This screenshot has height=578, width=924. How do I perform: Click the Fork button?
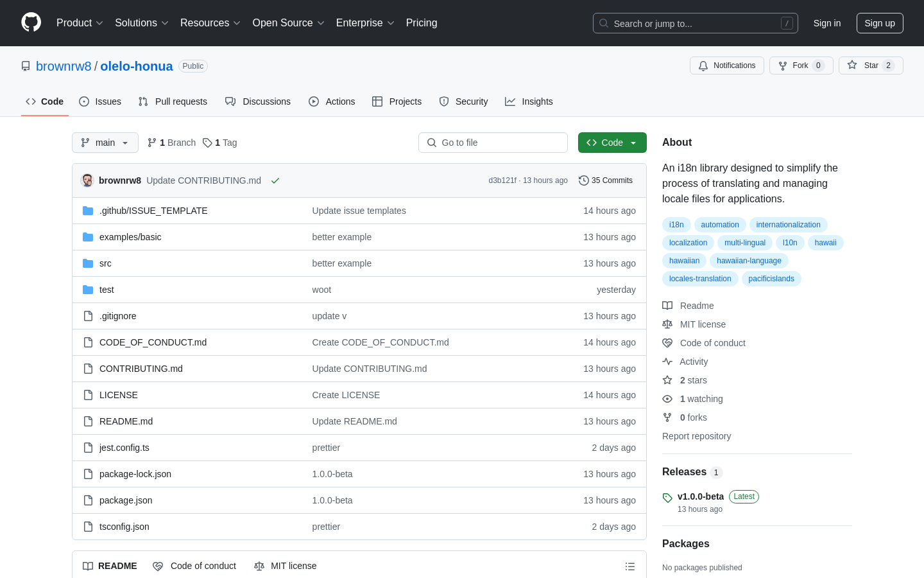coord(801,66)
